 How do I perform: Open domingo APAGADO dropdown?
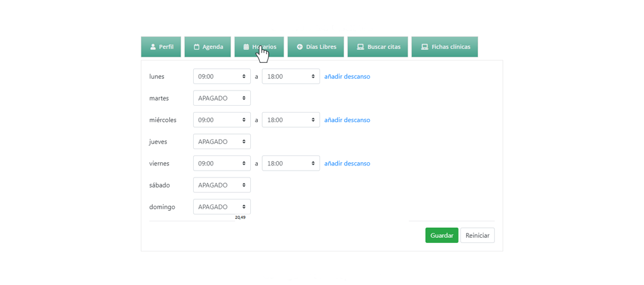coord(221,207)
